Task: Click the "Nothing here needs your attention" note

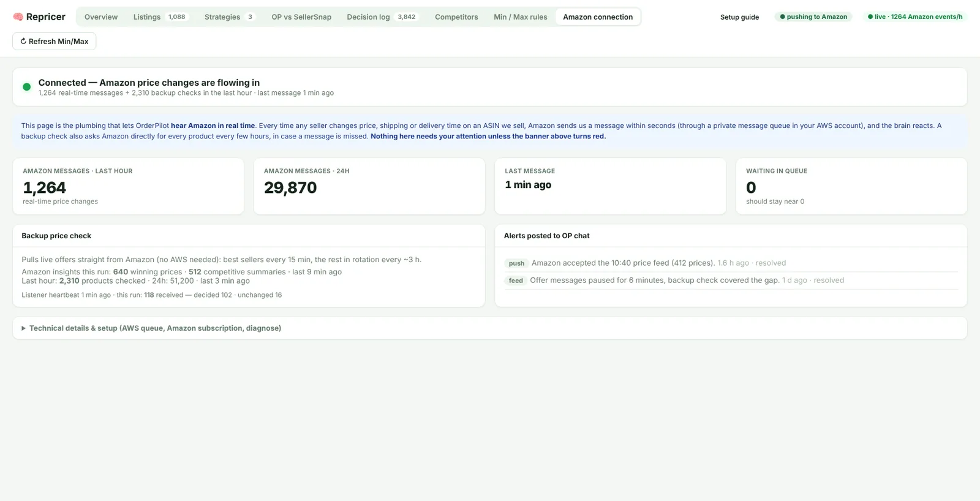Action: (x=488, y=137)
